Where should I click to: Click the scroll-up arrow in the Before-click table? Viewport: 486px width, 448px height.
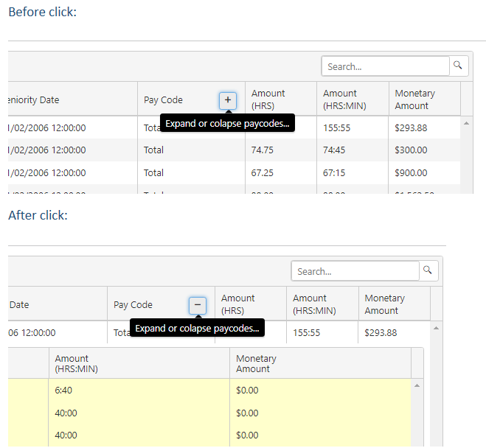click(466, 123)
